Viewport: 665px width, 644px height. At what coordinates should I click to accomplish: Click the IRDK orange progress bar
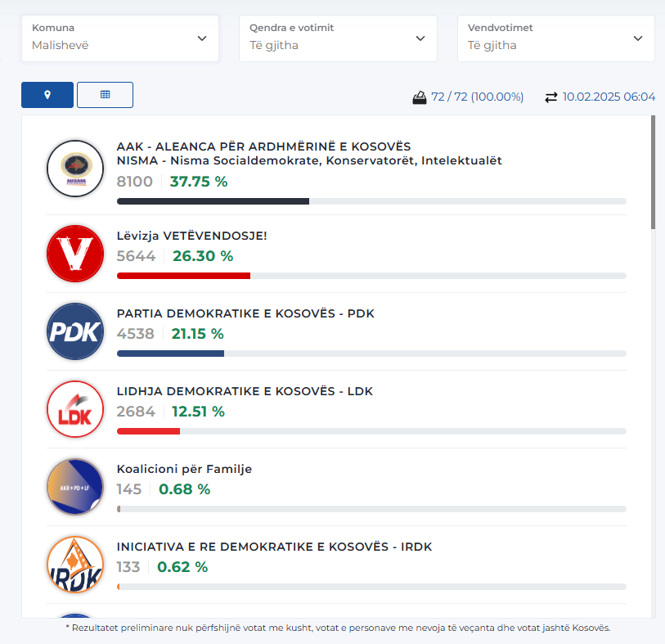click(x=371, y=586)
